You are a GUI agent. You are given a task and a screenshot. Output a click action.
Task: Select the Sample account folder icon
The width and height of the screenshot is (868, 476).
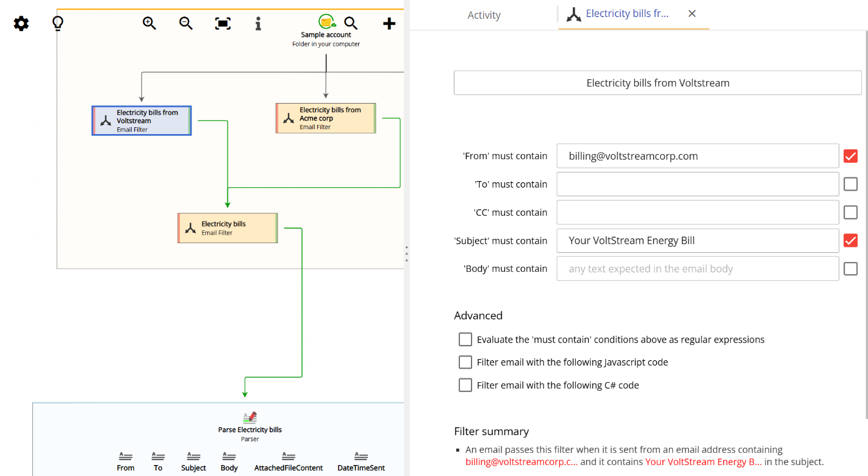[326, 20]
